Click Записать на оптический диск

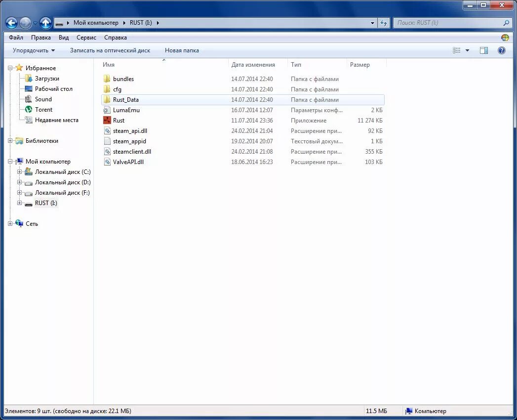pyautogui.click(x=110, y=50)
